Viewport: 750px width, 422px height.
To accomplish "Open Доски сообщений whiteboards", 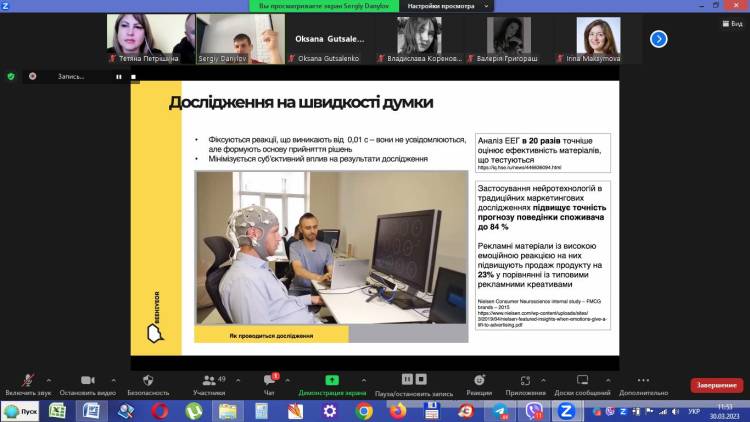I will coord(583,382).
